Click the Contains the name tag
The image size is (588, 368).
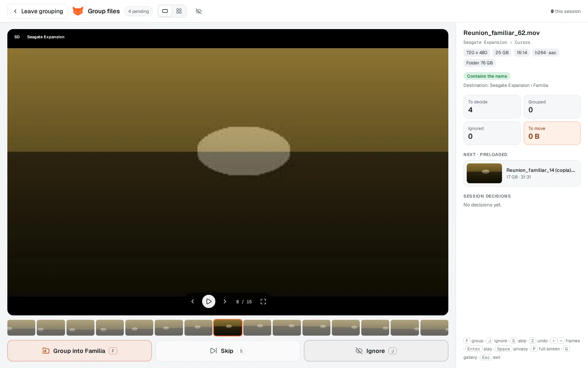coord(487,76)
